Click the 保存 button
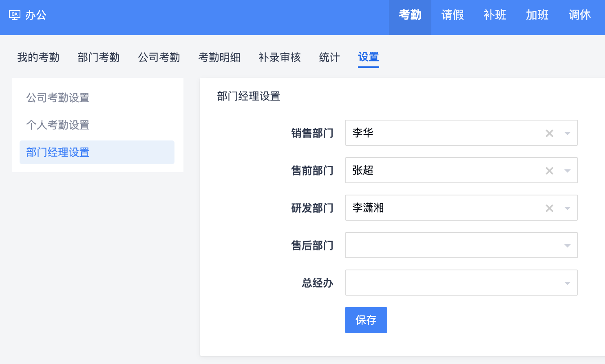 [x=366, y=320]
